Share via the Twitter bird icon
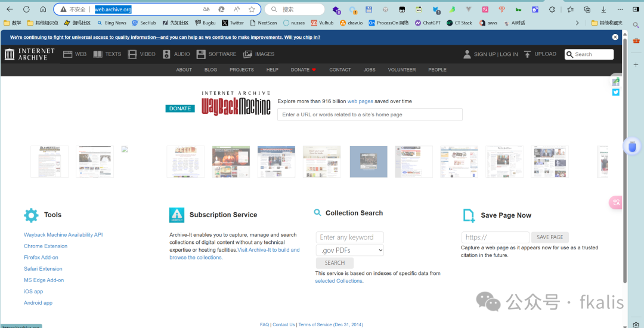The image size is (644, 328). tap(615, 92)
